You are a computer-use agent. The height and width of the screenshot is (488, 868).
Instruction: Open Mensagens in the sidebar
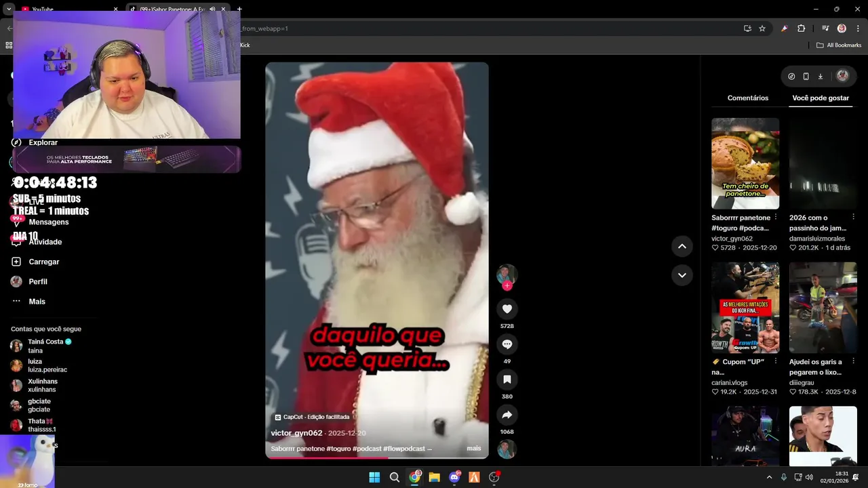click(x=49, y=222)
